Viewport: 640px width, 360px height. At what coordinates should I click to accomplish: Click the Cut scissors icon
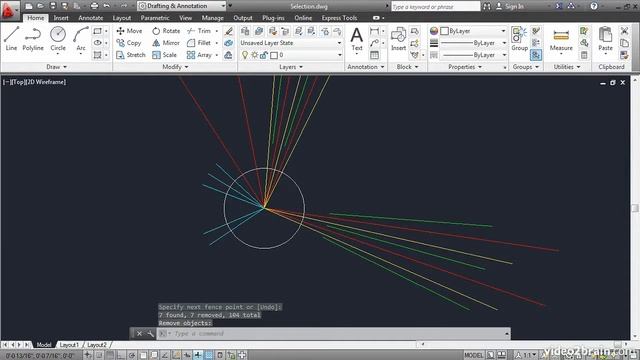pyautogui.click(x=624, y=31)
